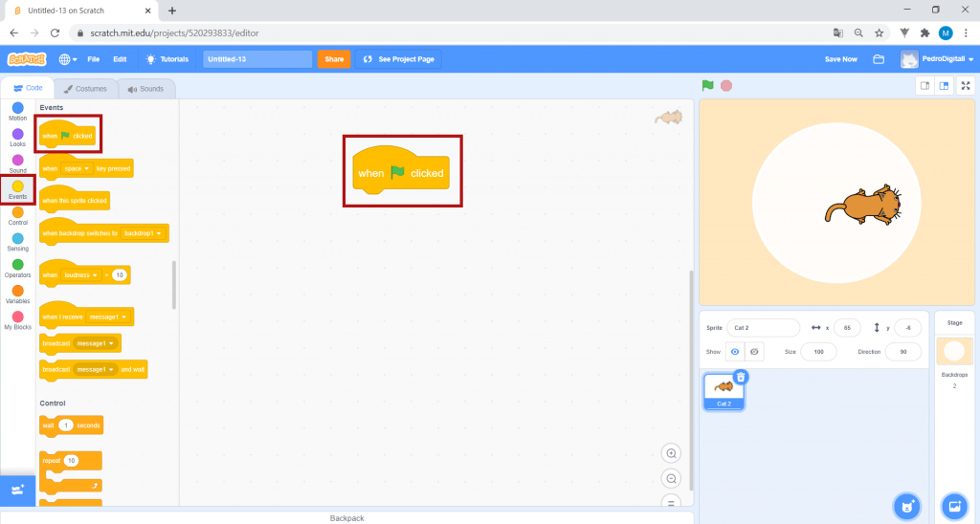Click the browser address bar
The height and width of the screenshot is (524, 980).
point(450,33)
